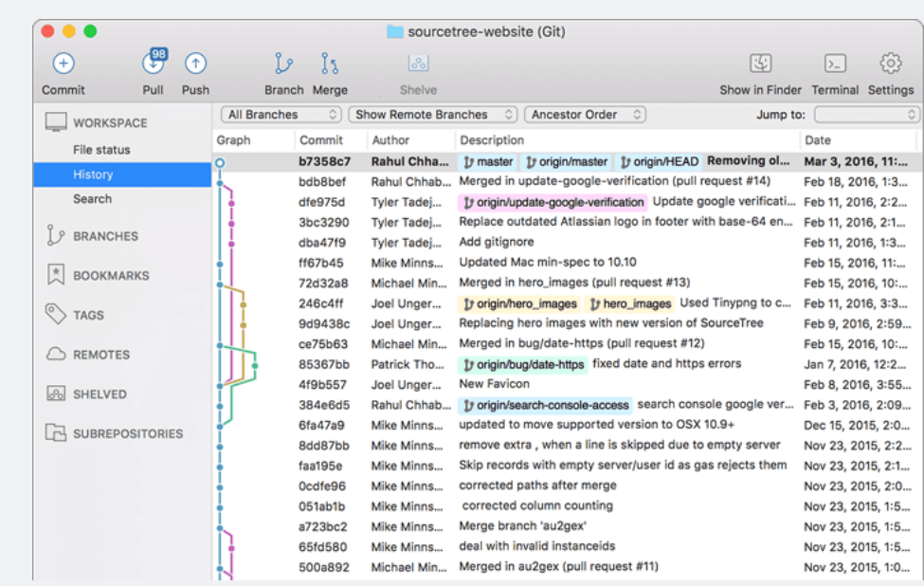The height and width of the screenshot is (586, 924).
Task: Open the Show Remote Branches dropdown
Action: tap(432, 114)
